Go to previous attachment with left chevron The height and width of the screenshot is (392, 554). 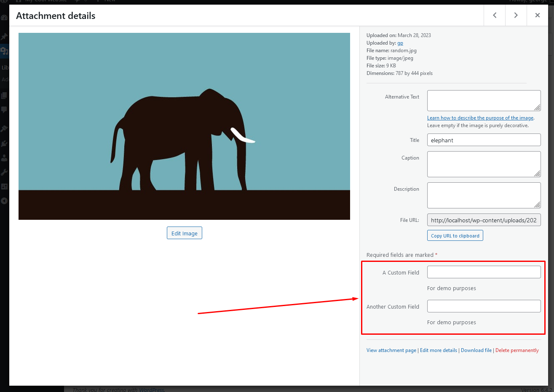pyautogui.click(x=495, y=15)
